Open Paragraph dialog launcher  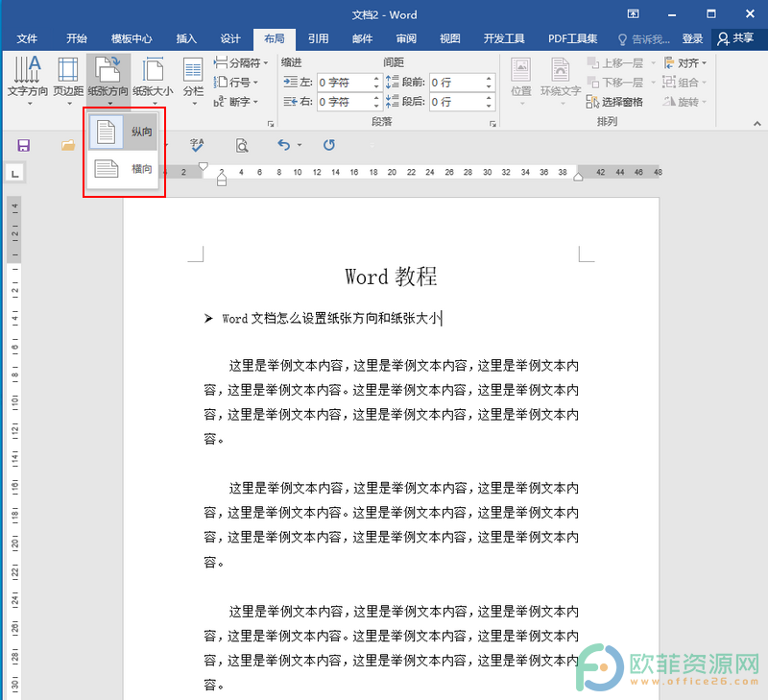click(492, 124)
